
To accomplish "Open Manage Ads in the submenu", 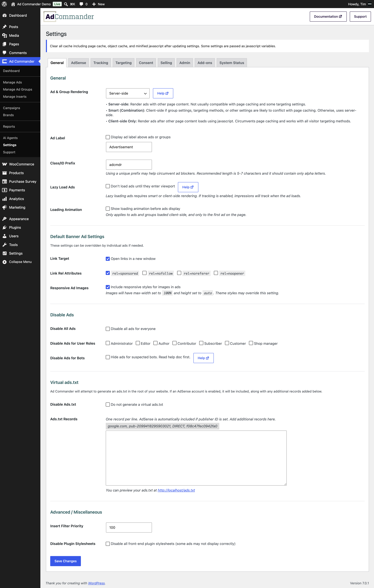I will (12, 82).
